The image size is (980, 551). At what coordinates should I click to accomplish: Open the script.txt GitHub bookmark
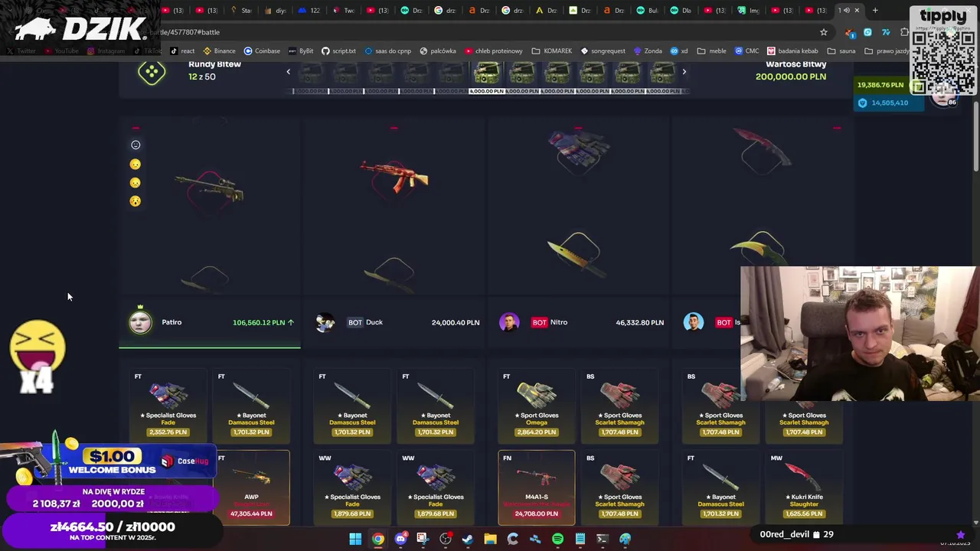[x=338, y=51]
